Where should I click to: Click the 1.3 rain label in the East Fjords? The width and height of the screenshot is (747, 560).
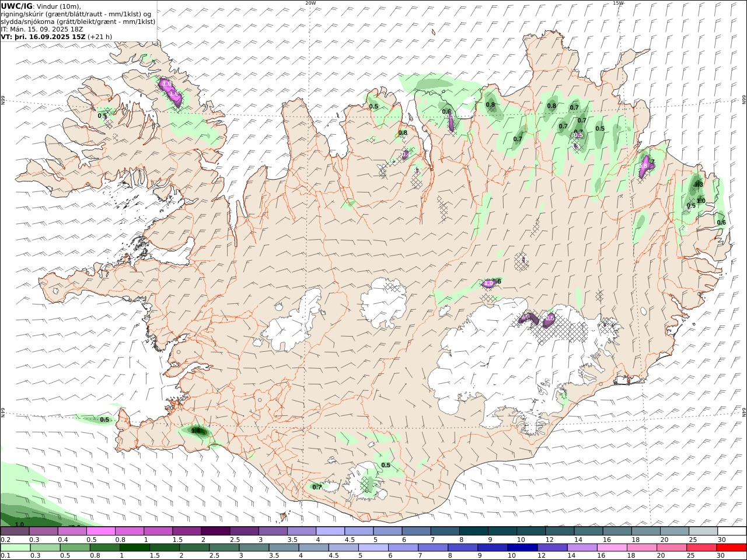pyautogui.click(x=698, y=184)
